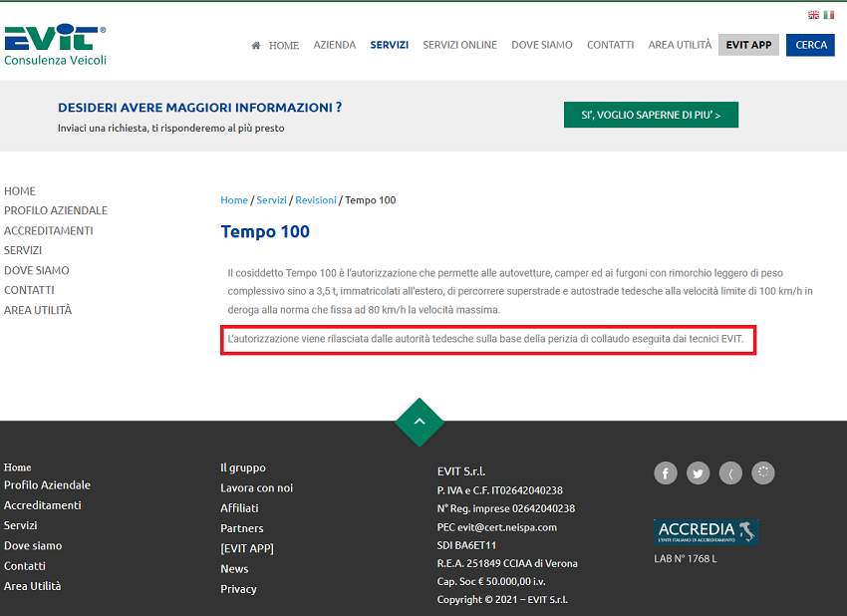Click the EVIT Consulenza Veicoli logo
This screenshot has height=616, width=847.
(55, 44)
